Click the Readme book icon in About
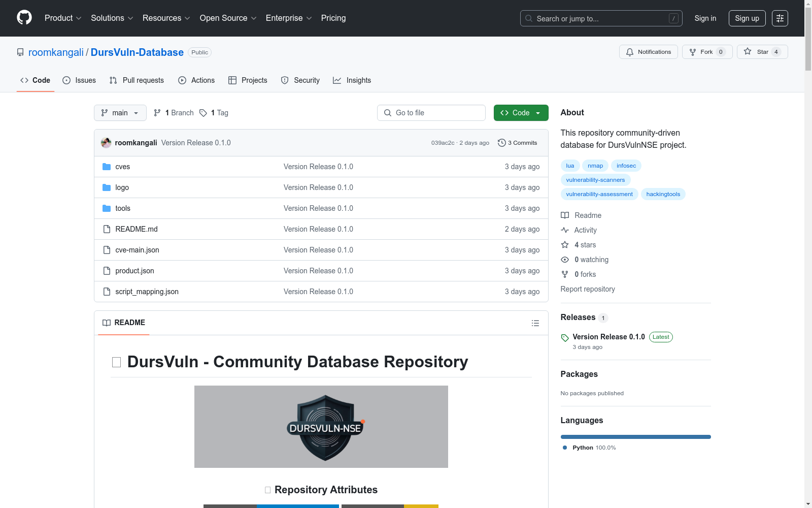This screenshot has width=812, height=508. click(x=565, y=215)
